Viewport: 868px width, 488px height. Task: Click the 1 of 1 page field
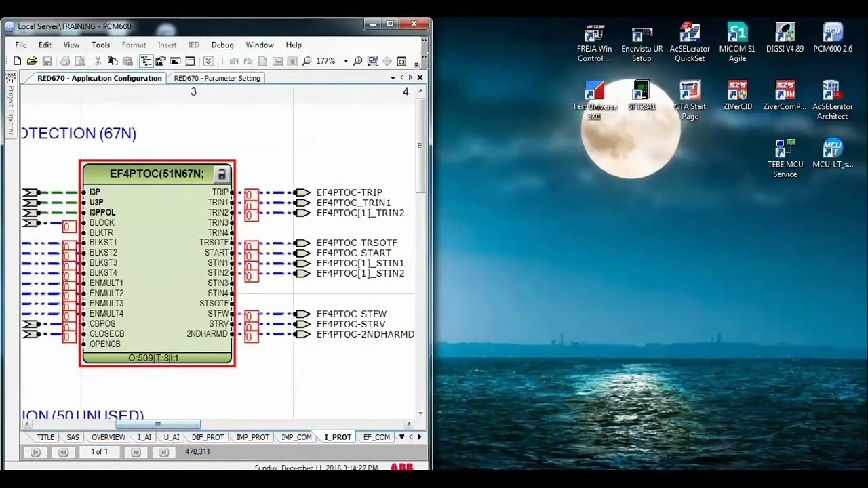pyautogui.click(x=100, y=452)
